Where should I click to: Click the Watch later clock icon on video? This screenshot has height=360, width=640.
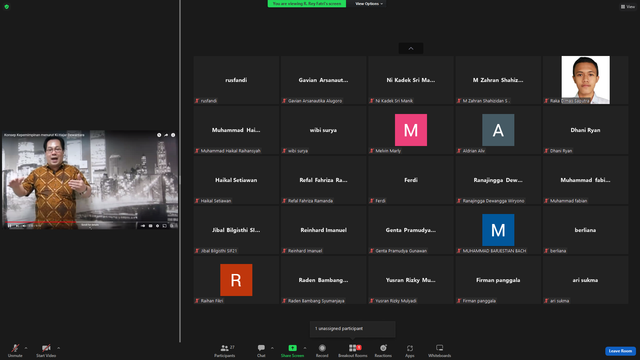click(x=159, y=135)
